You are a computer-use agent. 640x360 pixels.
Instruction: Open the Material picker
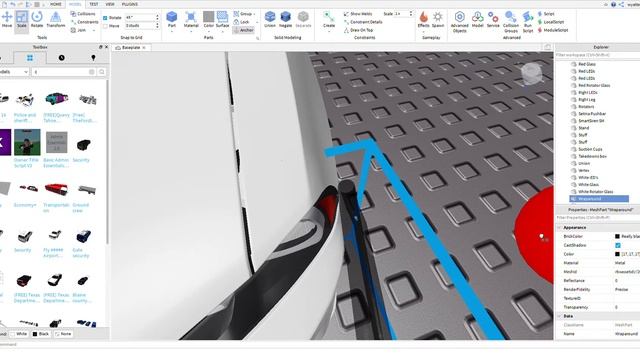[x=191, y=19]
